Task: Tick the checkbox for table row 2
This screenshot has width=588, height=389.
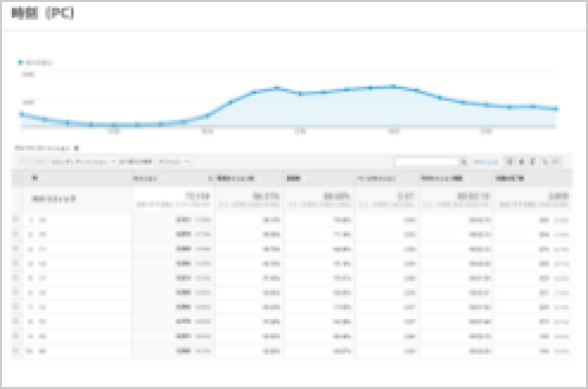Action: tap(16, 234)
